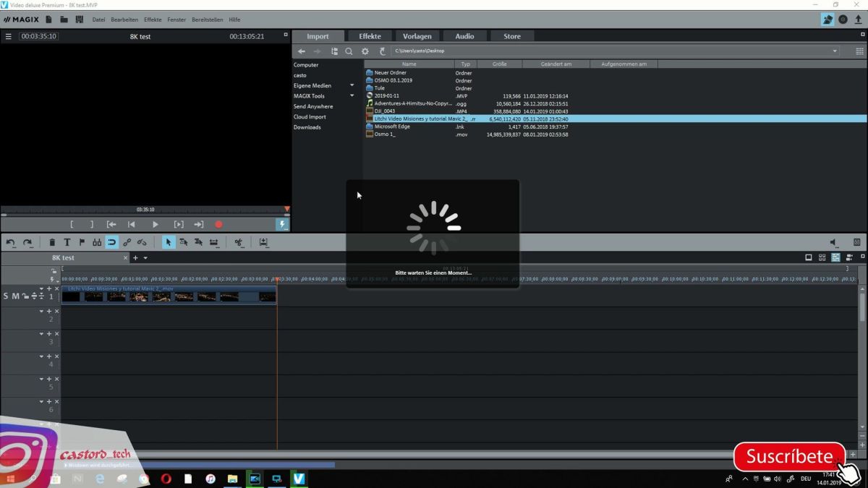Image resolution: width=868 pixels, height=488 pixels.
Task: Select the Osmo 1_ mov file
Action: click(x=385, y=134)
